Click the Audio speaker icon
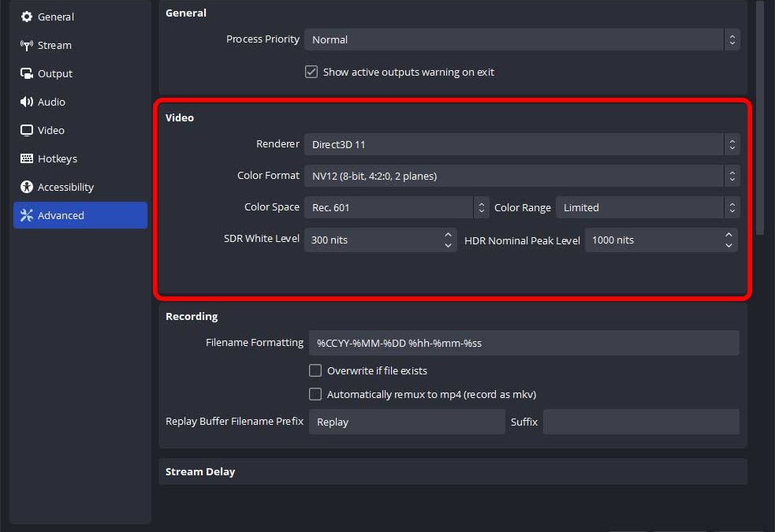Screen dimensions: 775x532 27,102
